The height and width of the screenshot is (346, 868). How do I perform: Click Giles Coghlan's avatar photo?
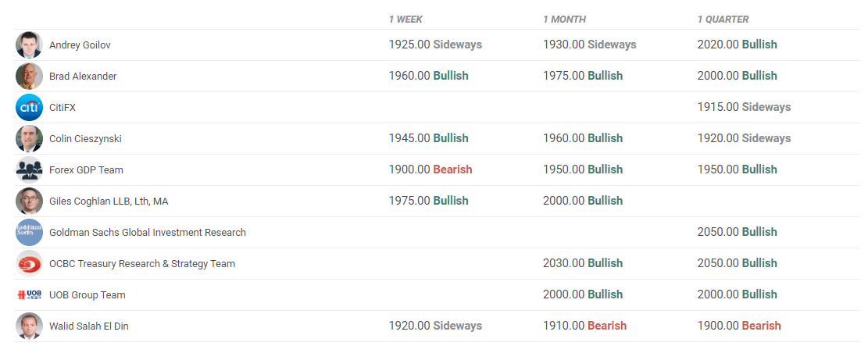29,202
